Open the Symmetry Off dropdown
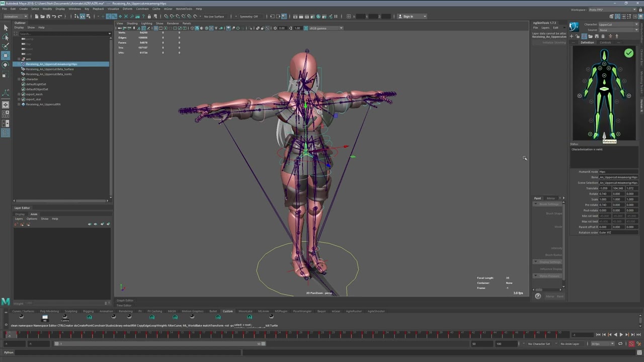This screenshot has width=644, height=362. pyautogui.click(x=250, y=16)
